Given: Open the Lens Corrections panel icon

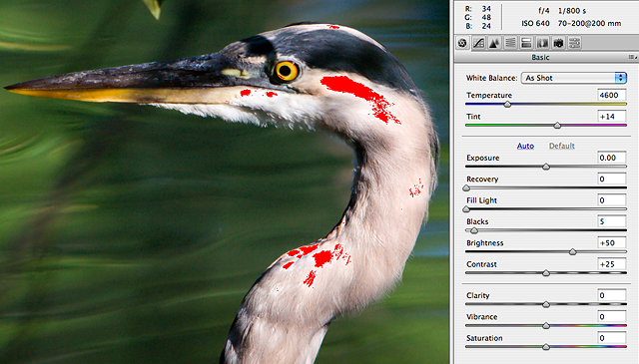Looking at the screenshot, I should pos(542,43).
